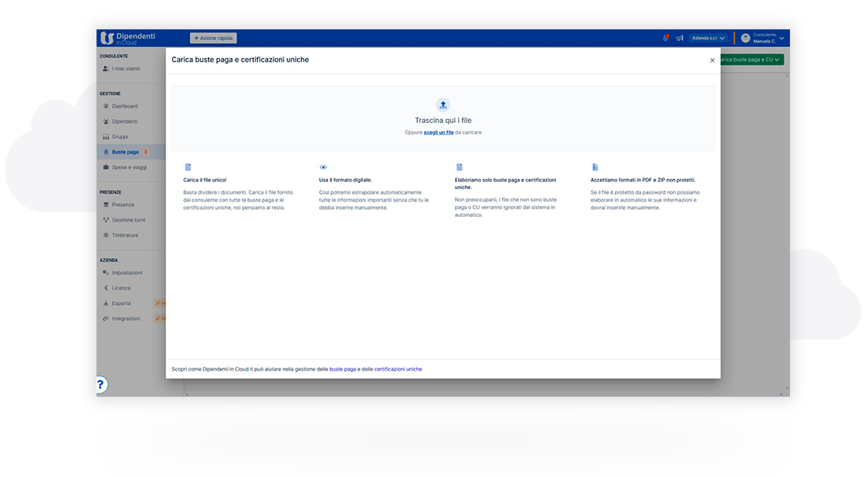Image resolution: width=868 pixels, height=477 pixels.
Task: Click the help question mark bubble
Action: click(100, 384)
